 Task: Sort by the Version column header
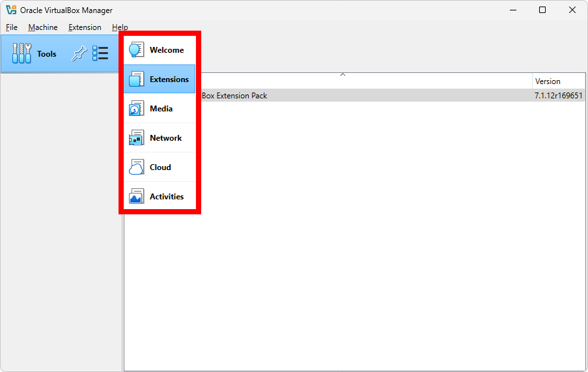pyautogui.click(x=557, y=81)
